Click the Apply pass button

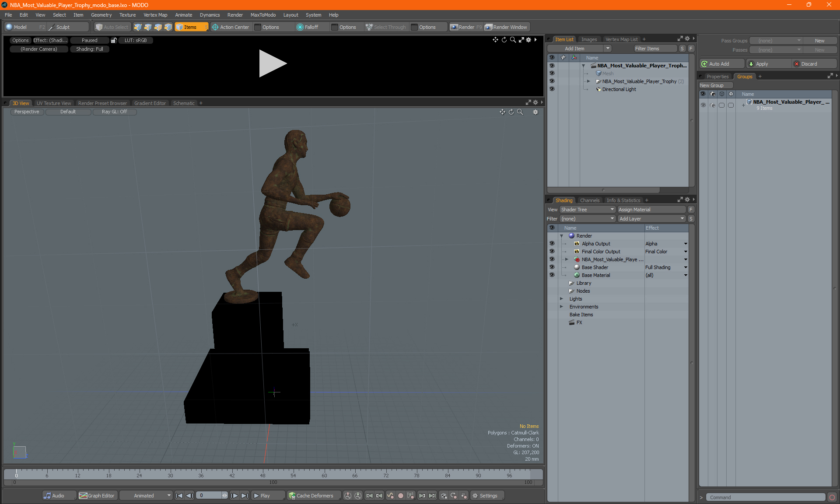pos(768,64)
